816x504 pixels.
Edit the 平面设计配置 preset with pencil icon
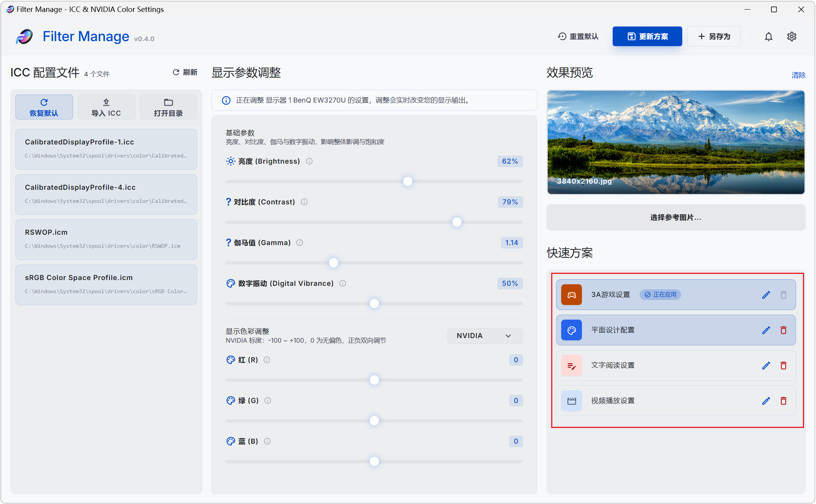[766, 330]
